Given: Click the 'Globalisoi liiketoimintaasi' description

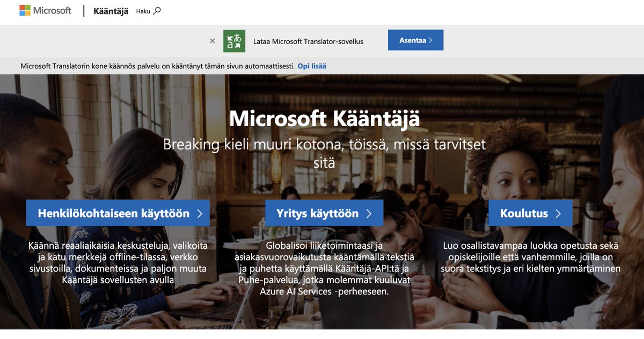Looking at the screenshot, I should click(x=324, y=269).
